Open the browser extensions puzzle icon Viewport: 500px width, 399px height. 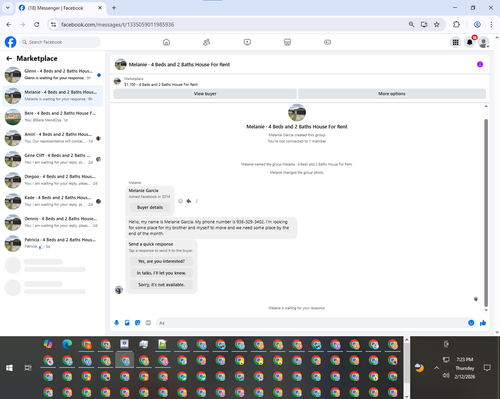point(456,24)
